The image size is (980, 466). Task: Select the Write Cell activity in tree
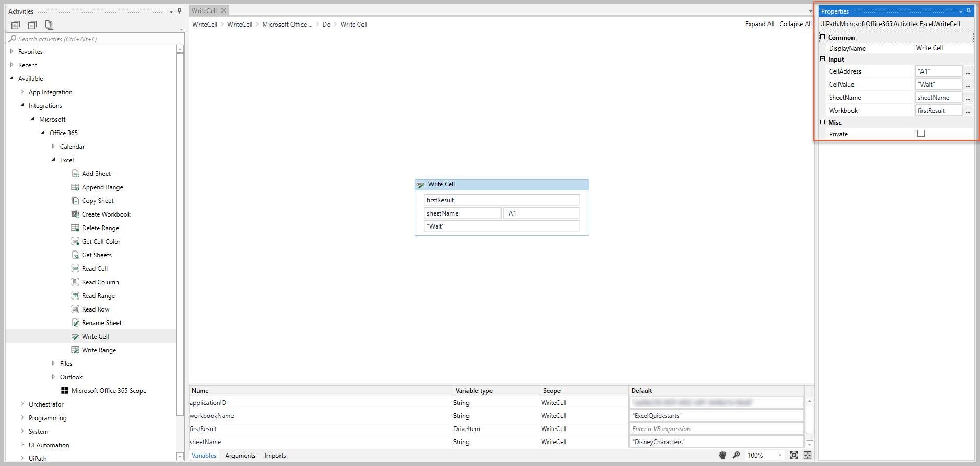[95, 337]
